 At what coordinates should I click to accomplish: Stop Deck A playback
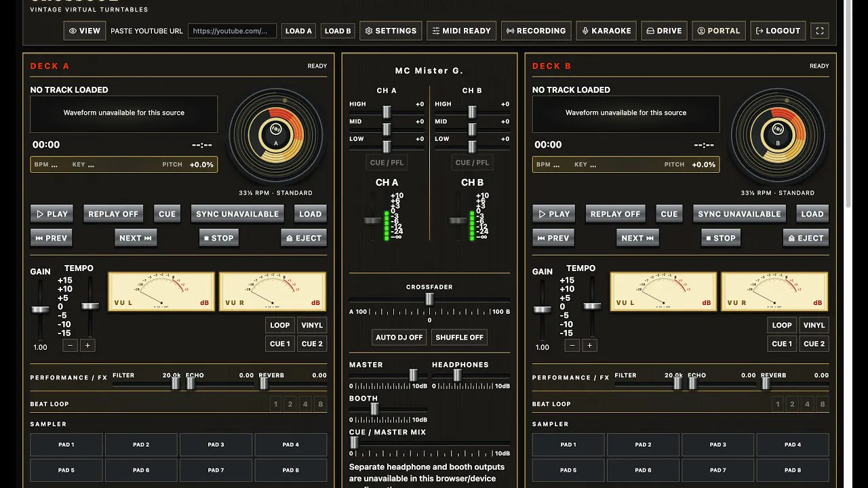coord(218,238)
